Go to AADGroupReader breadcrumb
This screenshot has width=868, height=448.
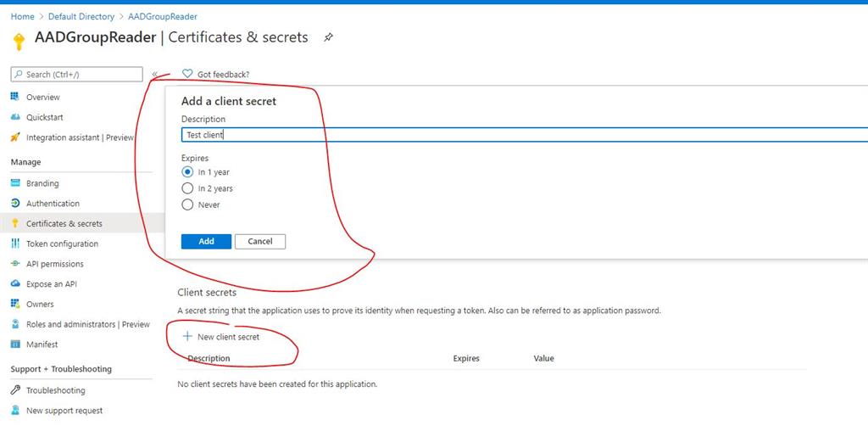click(163, 17)
